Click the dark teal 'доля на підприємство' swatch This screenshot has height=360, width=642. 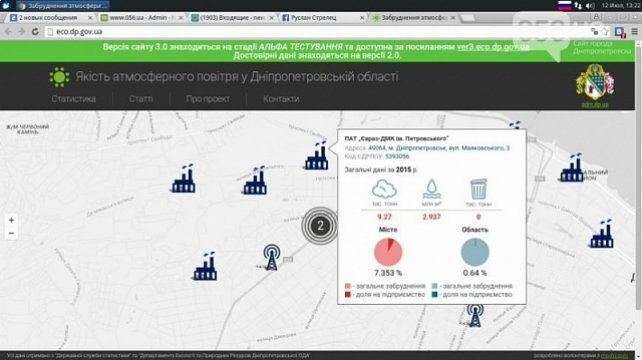point(435,294)
